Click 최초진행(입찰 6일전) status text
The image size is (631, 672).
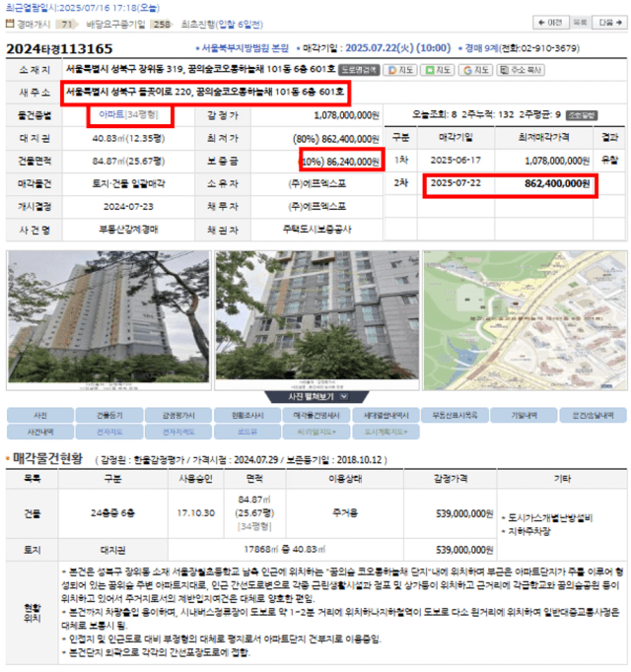tap(222, 25)
